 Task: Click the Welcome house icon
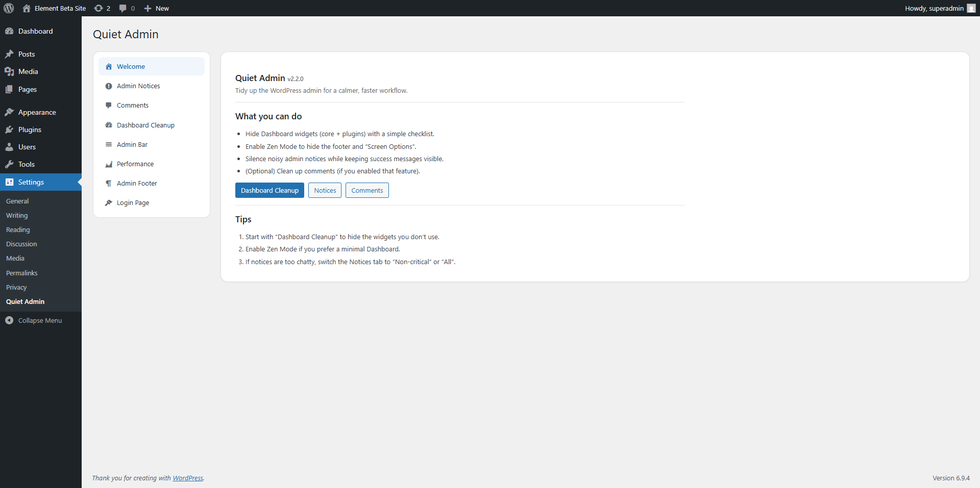click(109, 67)
